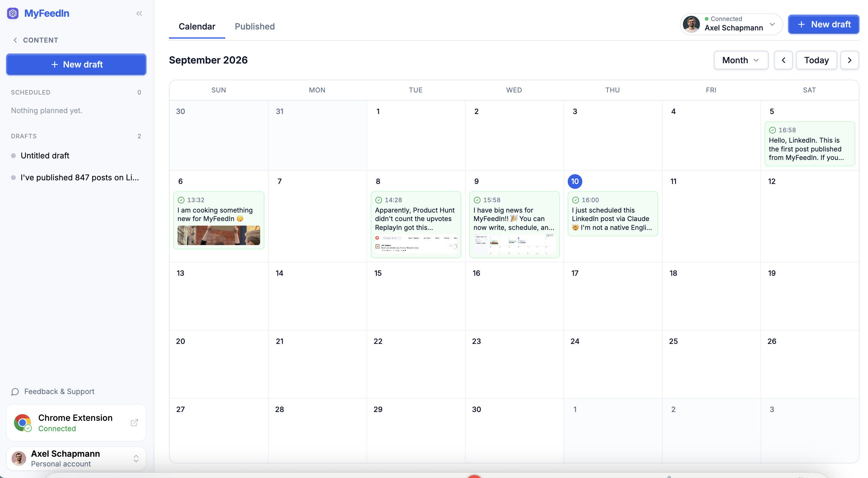Click the published checkmark on the 13:32 post
This screenshot has width=868, height=478.
(x=181, y=200)
